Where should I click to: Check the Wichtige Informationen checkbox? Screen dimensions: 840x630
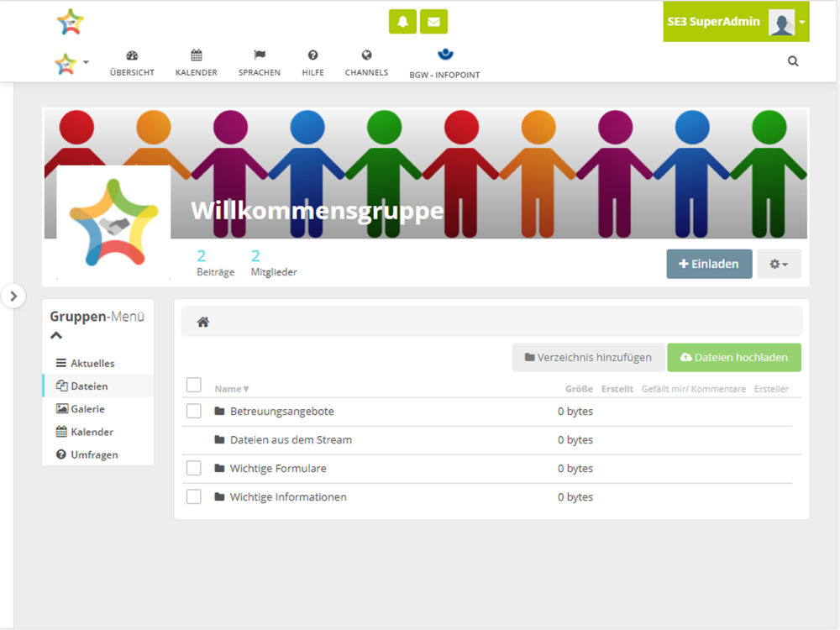[194, 496]
